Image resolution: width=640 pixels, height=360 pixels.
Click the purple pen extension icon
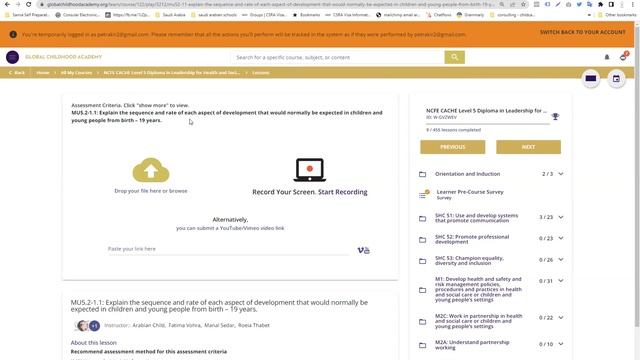(558, 4)
